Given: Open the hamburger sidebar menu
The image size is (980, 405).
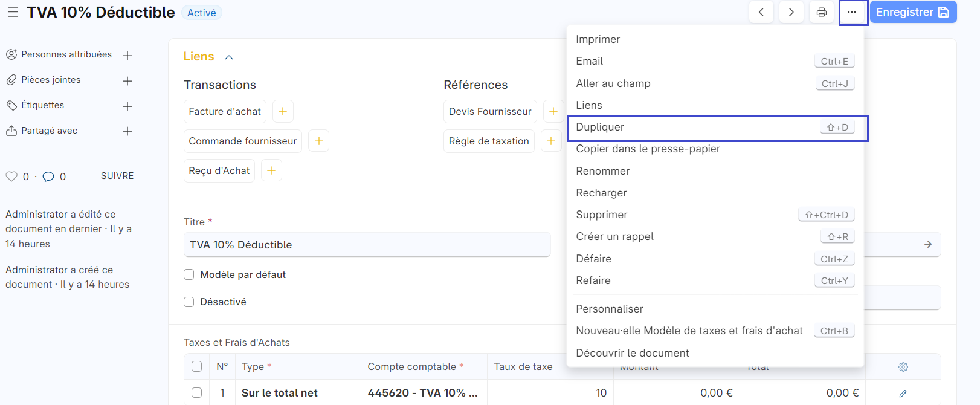Looking at the screenshot, I should click(13, 12).
